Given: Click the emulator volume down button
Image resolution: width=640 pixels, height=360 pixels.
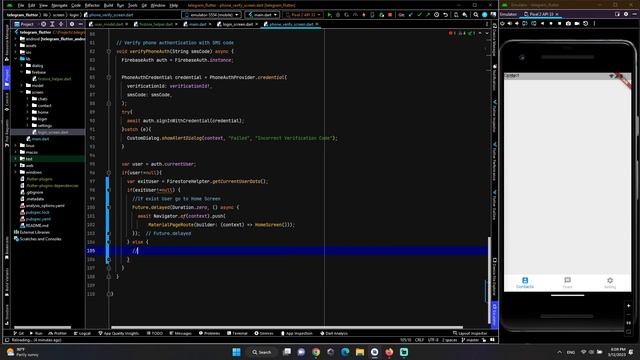Looking at the screenshot, I should tap(517, 24).
